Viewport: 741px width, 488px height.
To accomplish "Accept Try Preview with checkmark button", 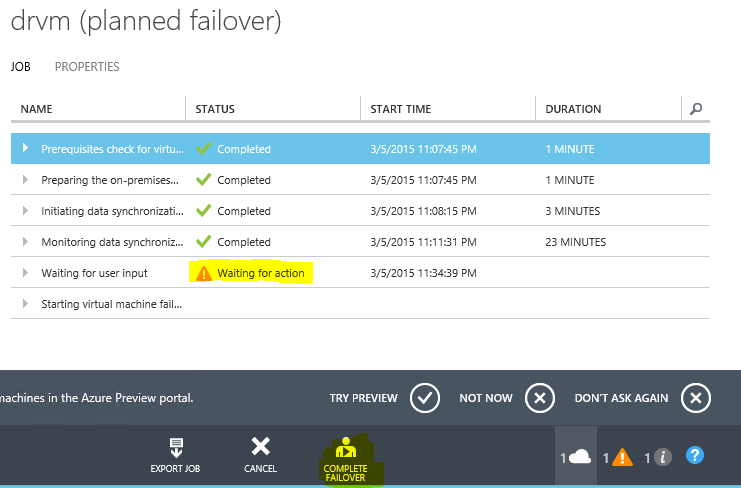I will [x=425, y=398].
